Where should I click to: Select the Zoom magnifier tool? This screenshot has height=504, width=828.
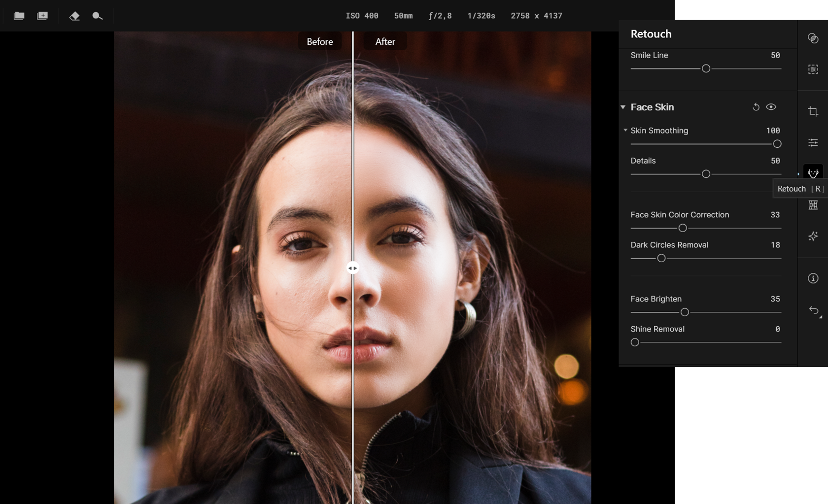click(97, 15)
